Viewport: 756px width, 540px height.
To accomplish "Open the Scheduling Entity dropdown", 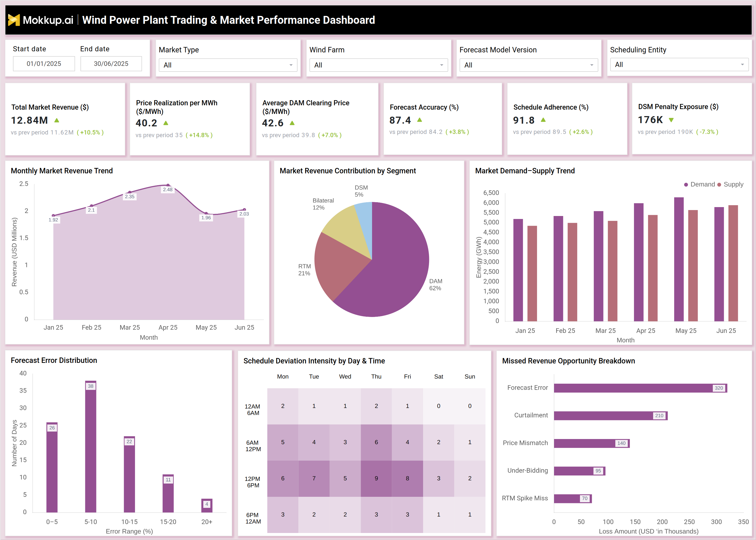I will point(679,65).
